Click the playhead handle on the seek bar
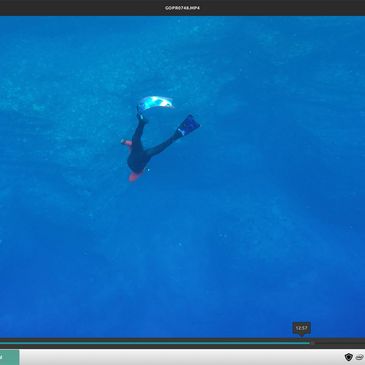The width and height of the screenshot is (365, 365). point(312,343)
